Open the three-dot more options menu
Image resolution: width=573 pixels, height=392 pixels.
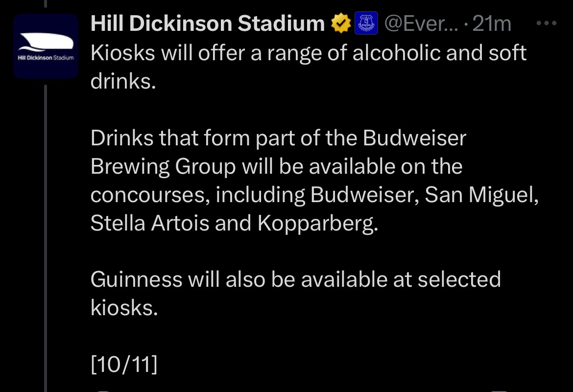coord(546,23)
